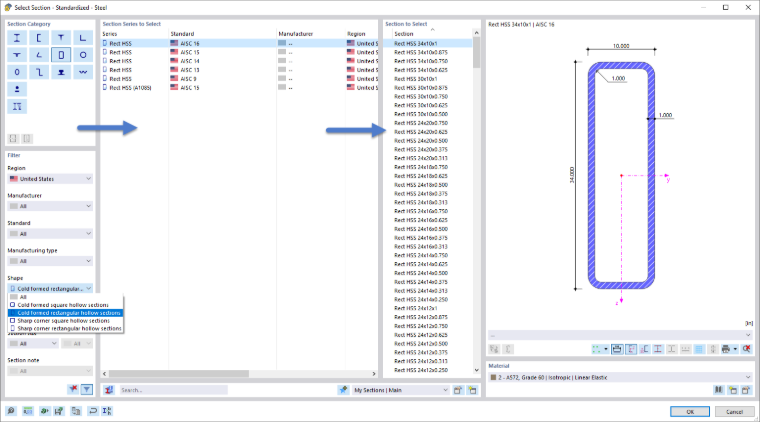Select the channel section category icon
The width and height of the screenshot is (760, 422).
[39, 38]
